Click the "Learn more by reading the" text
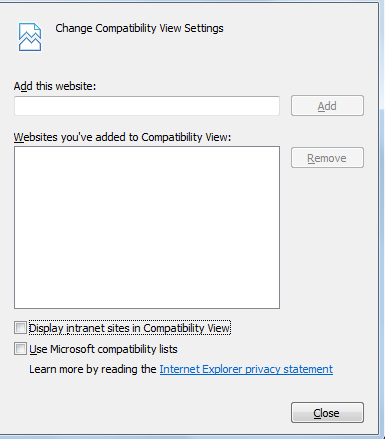Viewport: 385px width, 439px height. click(93, 369)
